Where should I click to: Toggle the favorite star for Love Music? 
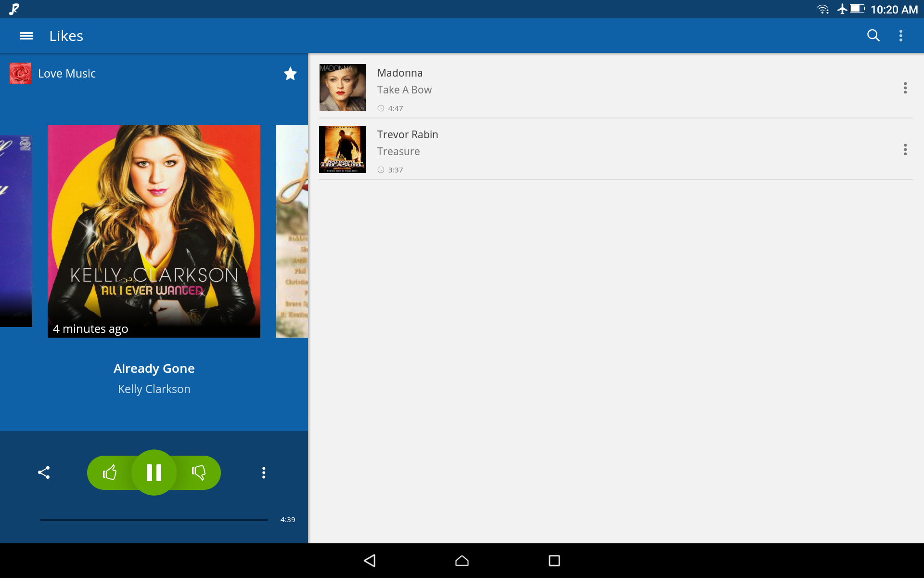pos(290,74)
